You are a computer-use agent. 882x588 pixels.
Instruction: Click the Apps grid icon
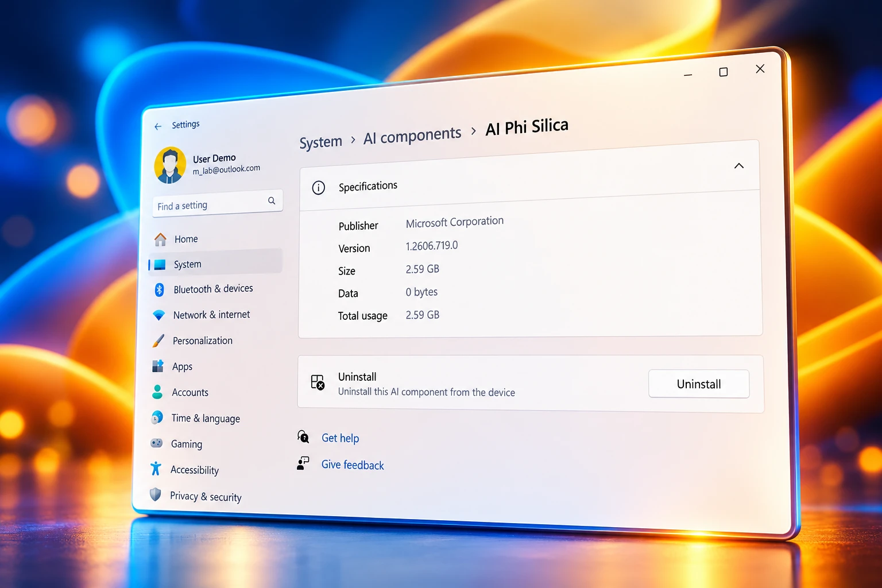pyautogui.click(x=158, y=366)
